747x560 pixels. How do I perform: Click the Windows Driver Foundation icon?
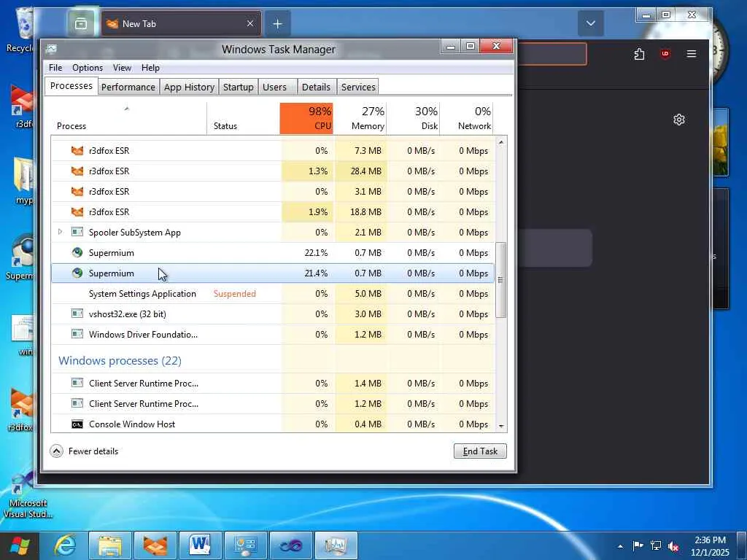click(x=77, y=334)
